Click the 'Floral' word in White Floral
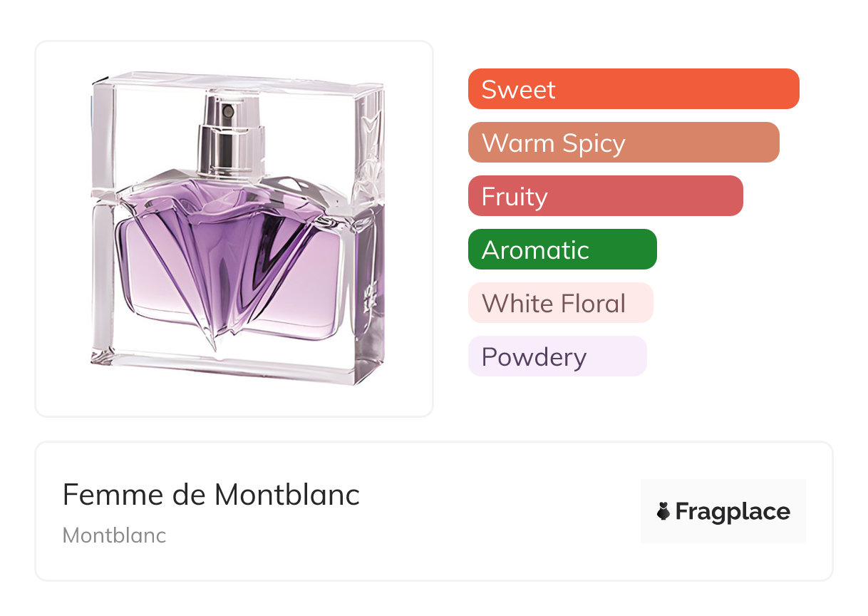This screenshot has width=868, height=616. click(x=592, y=304)
